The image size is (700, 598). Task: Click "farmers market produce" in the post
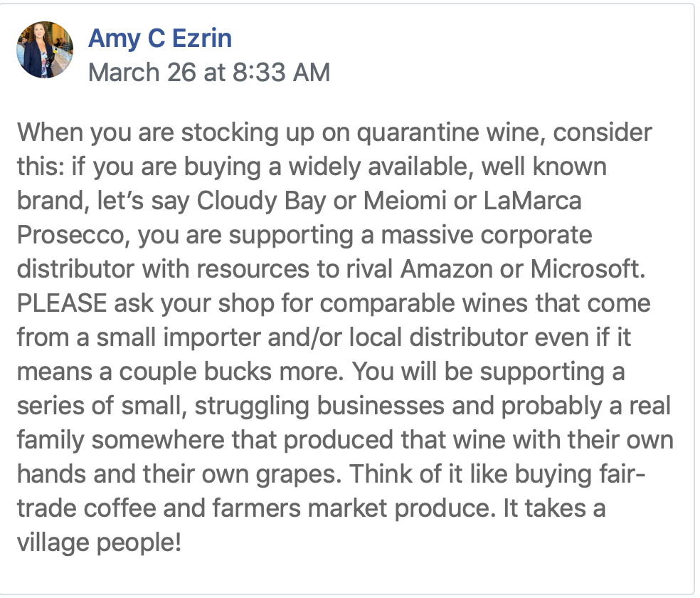coord(351,509)
